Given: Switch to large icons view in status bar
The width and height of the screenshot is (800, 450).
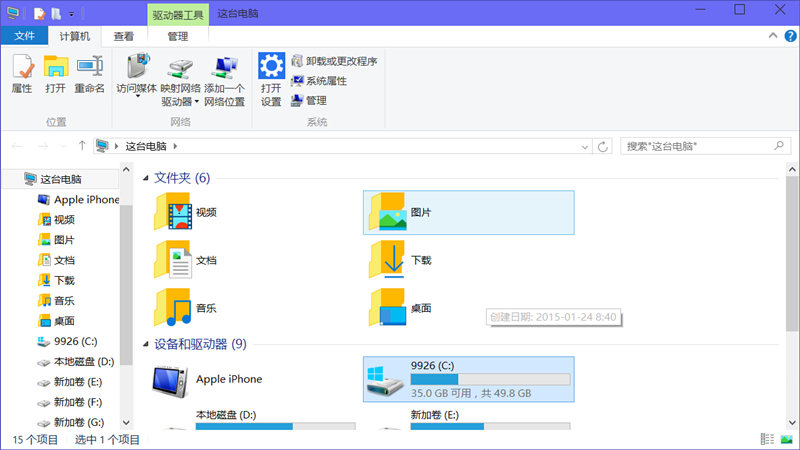Looking at the screenshot, I should 786,439.
